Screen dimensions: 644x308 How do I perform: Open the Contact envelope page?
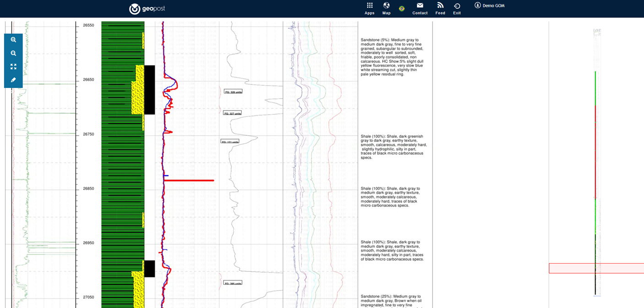(420, 8)
